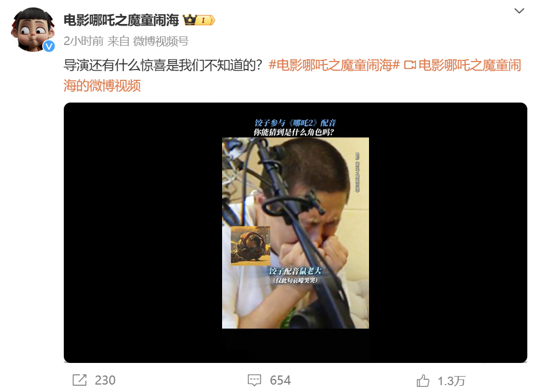Open the Nezha account avatar
Screen dimensions: 537x392
[33, 30]
